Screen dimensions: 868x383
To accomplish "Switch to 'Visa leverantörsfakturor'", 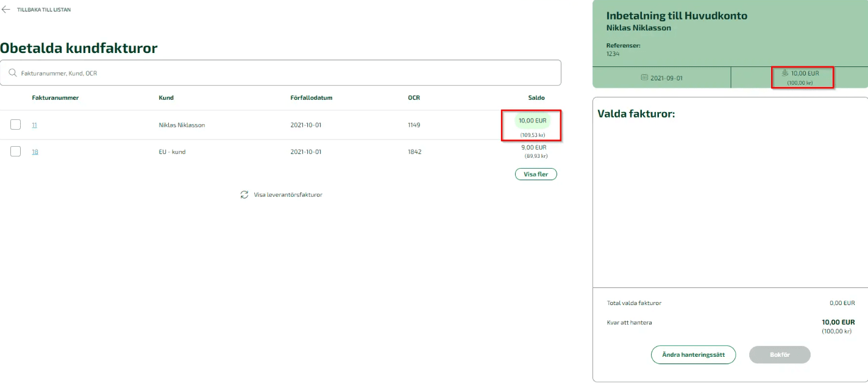I will pyautogui.click(x=288, y=195).
